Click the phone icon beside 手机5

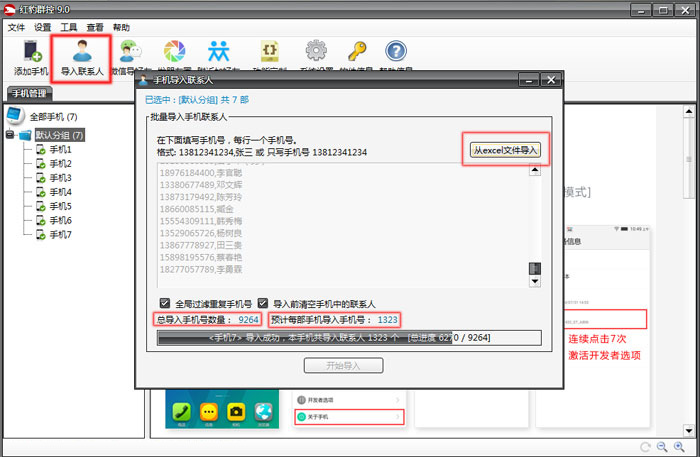41,207
